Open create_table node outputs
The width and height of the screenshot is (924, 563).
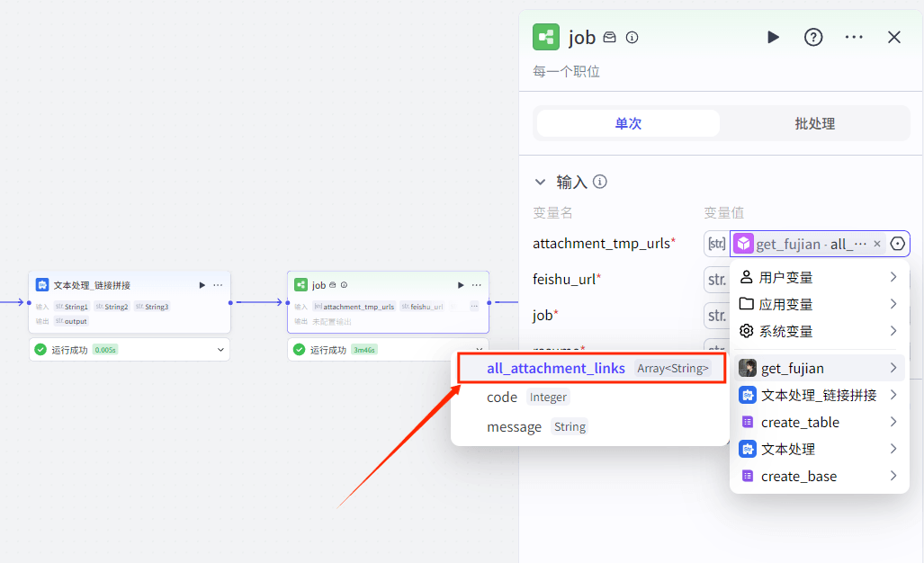[x=819, y=423]
